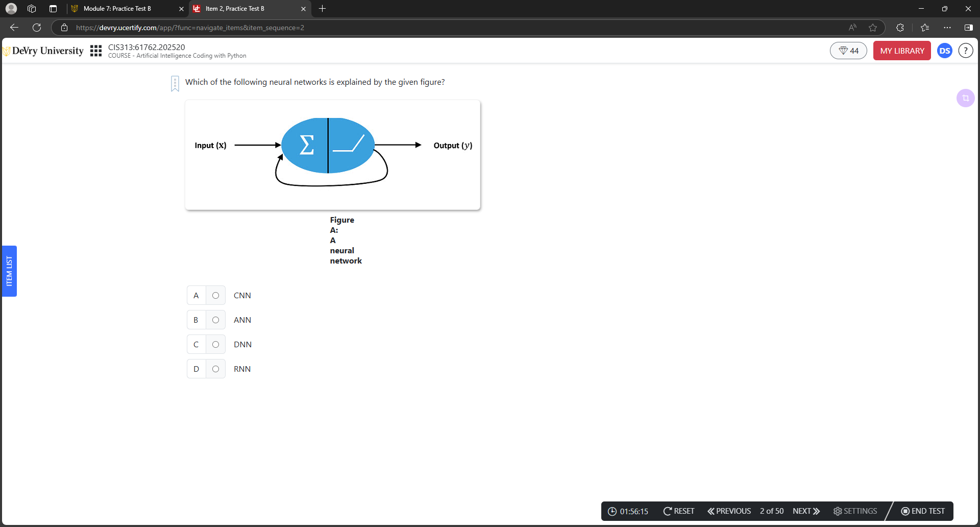Choose answer option D: RNN
Image resolution: width=980 pixels, height=527 pixels.
(x=215, y=369)
